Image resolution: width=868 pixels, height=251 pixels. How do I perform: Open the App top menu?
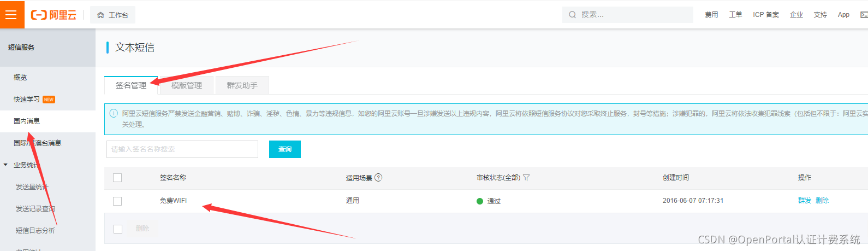(x=843, y=15)
